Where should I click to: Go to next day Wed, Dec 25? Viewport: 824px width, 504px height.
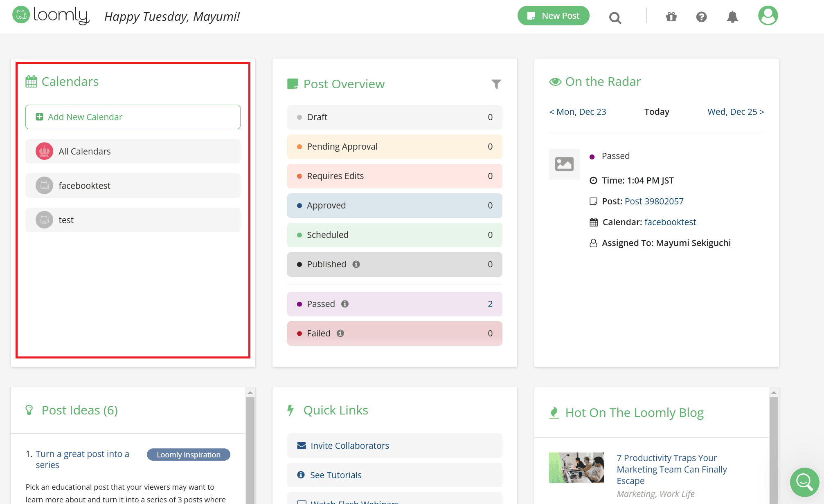click(x=736, y=112)
